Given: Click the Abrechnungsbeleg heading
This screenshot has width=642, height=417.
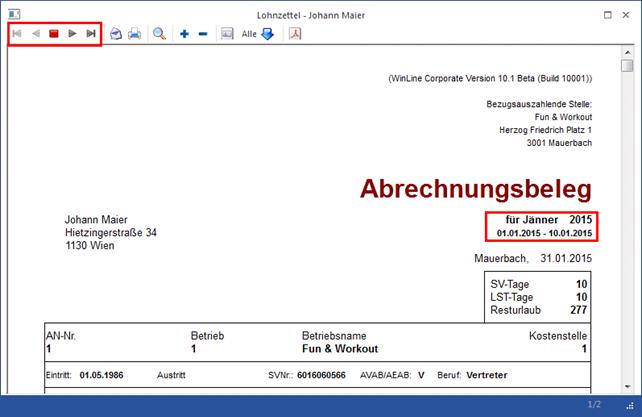Looking at the screenshot, I should pos(476,188).
